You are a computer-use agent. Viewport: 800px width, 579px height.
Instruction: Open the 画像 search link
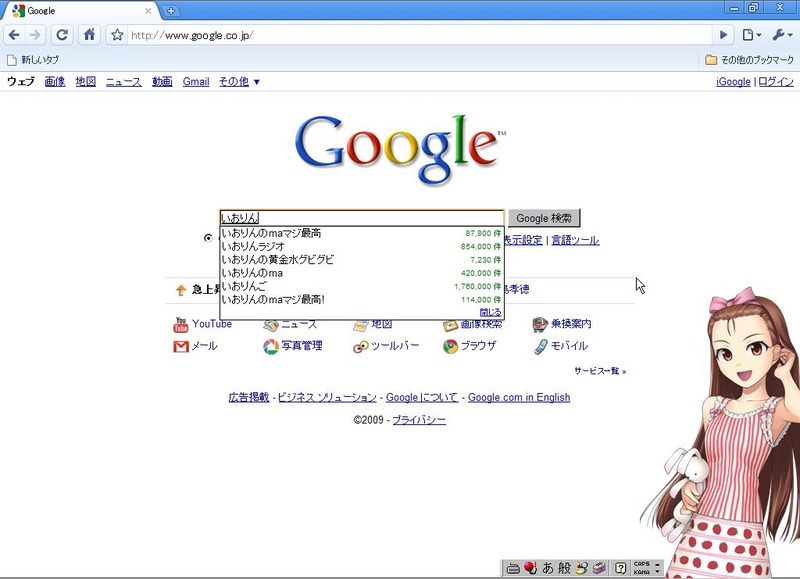[55, 82]
